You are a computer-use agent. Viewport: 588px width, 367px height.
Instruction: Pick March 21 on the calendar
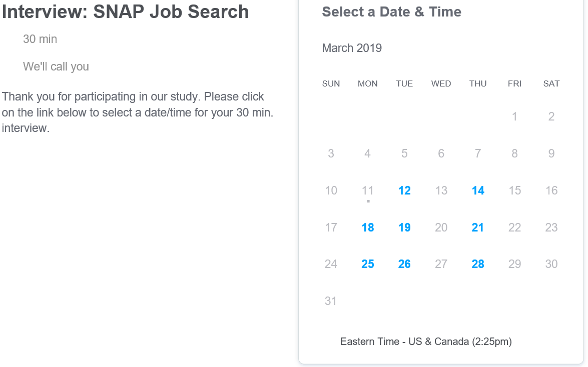[x=478, y=227]
